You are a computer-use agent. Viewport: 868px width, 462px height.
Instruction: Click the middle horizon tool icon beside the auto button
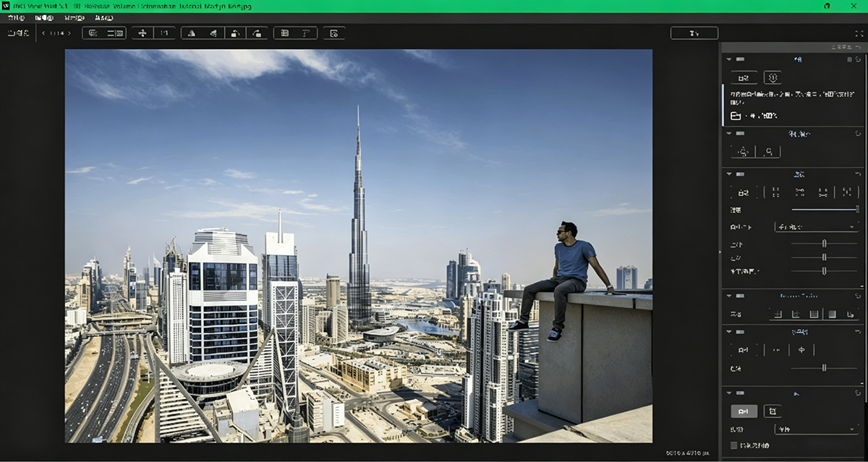coord(776,350)
